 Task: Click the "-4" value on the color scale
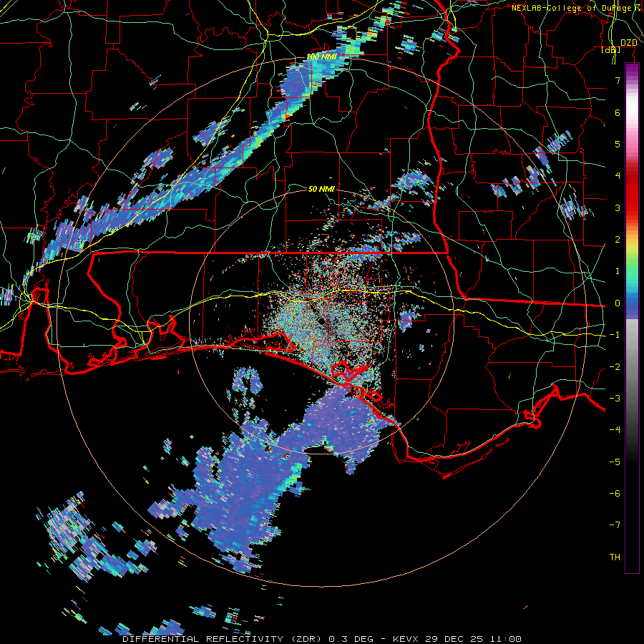(x=615, y=430)
